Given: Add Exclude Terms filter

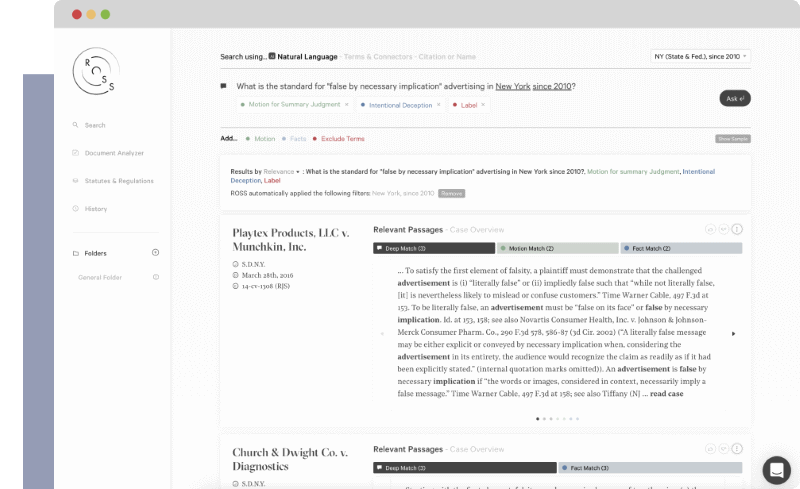Looking at the screenshot, I should 339,138.
